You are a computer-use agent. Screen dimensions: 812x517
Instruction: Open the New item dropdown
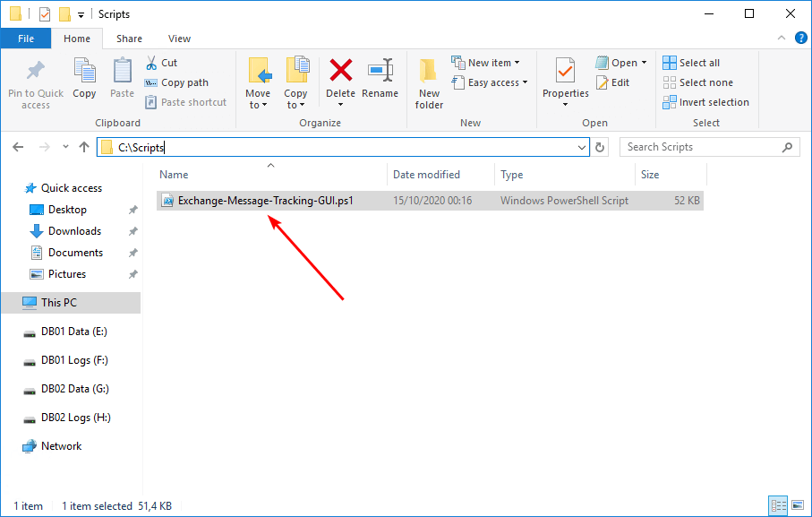[x=485, y=63]
